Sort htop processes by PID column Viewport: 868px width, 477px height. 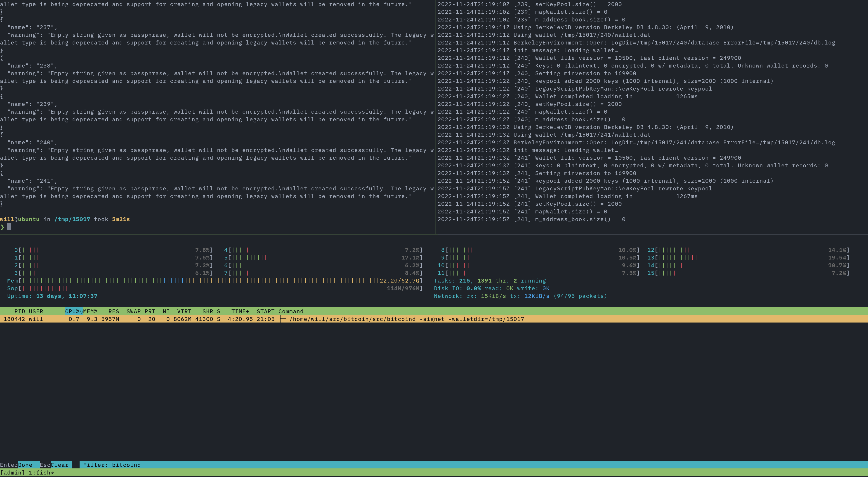(20, 311)
